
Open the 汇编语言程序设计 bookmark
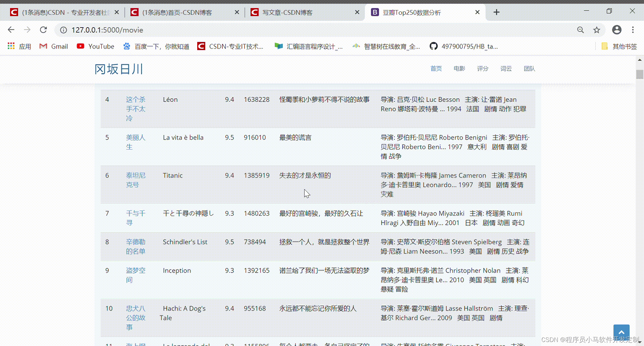pos(309,46)
